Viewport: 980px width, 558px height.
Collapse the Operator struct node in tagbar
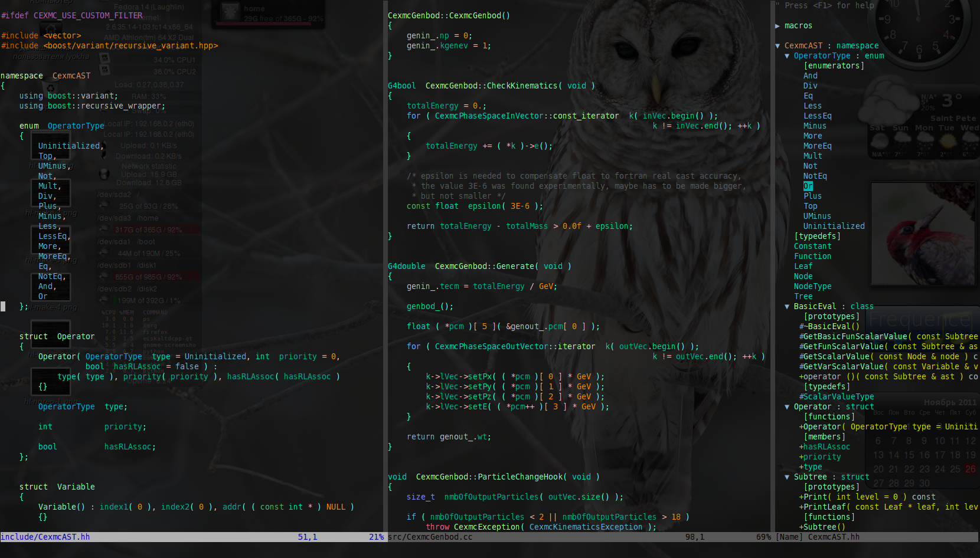[x=787, y=406]
